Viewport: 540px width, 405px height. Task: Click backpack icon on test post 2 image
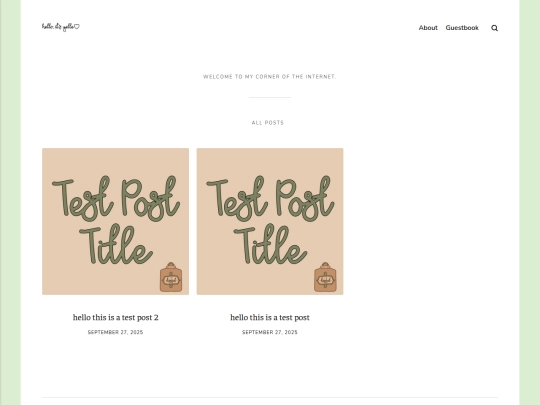point(171,277)
